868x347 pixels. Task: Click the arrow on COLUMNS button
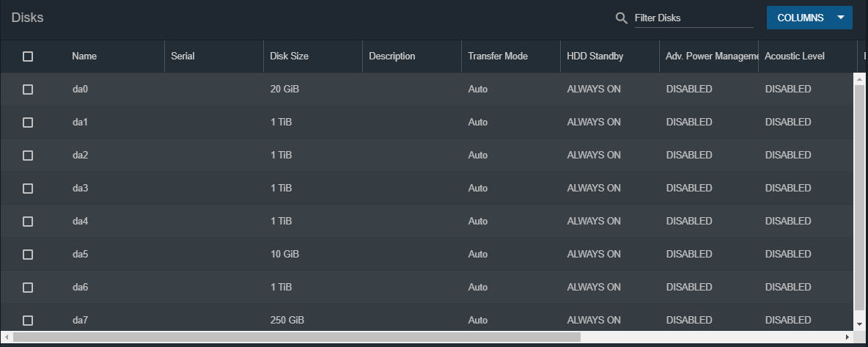click(841, 18)
